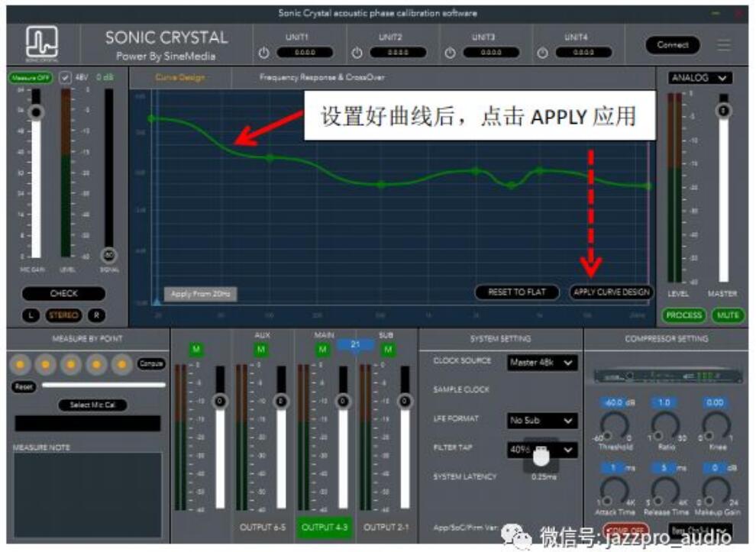Screen dimensions: 756x552
Task: Toggle the M mute on AUX channel
Action: pos(261,349)
